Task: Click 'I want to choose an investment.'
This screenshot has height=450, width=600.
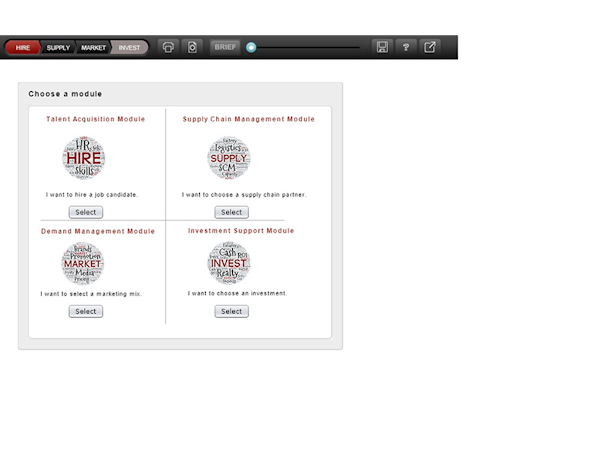Action: tap(237, 293)
